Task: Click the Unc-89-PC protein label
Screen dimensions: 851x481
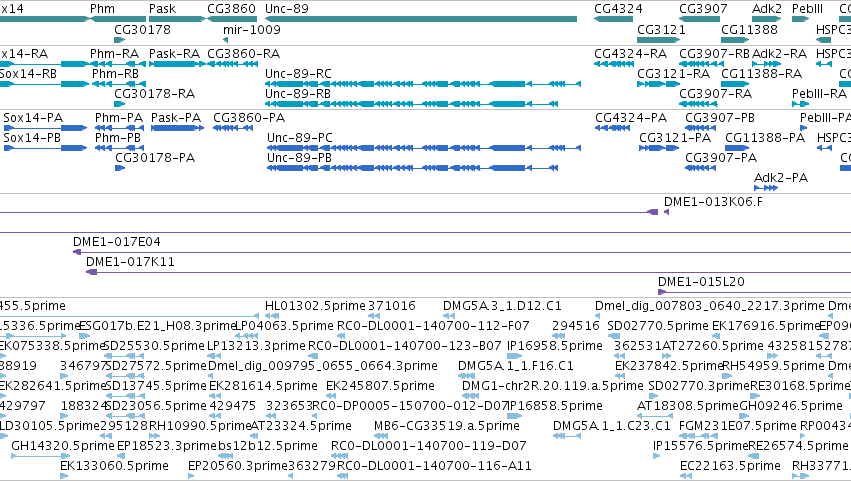Action: pos(300,137)
